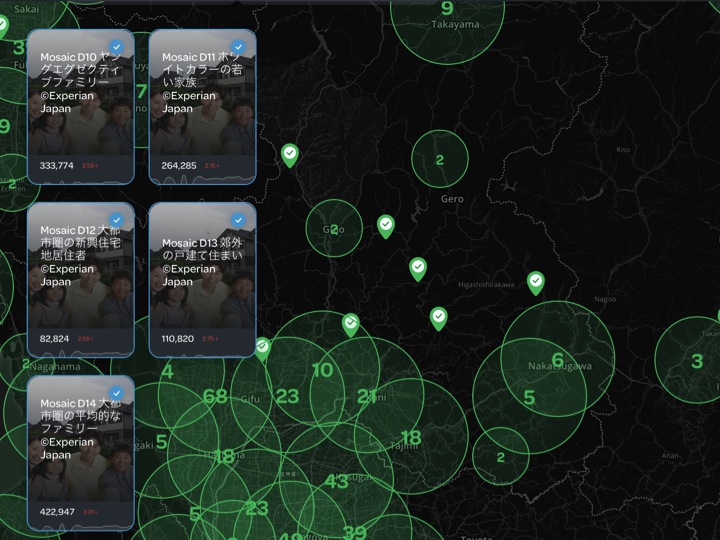Click the red 2.59 change value on D10
The image size is (720, 540).
tap(90, 165)
